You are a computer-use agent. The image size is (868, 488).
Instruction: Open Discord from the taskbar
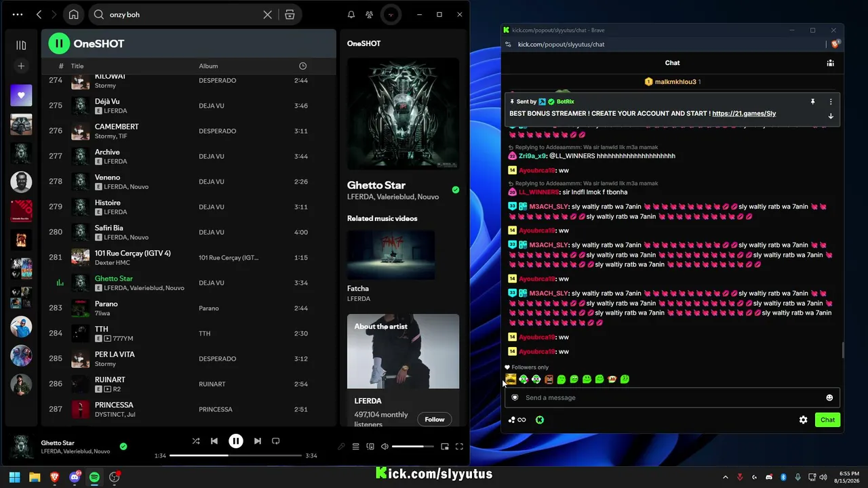[75, 477]
